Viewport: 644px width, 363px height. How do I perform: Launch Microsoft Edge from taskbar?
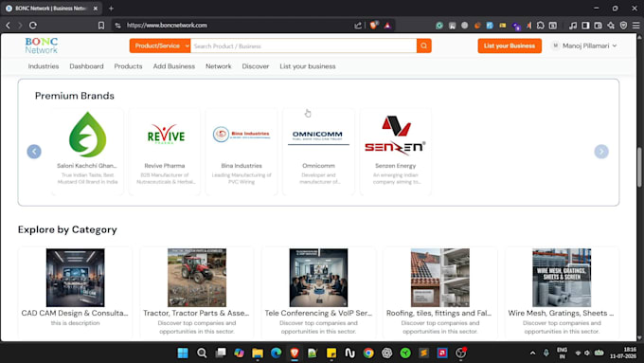point(276,353)
